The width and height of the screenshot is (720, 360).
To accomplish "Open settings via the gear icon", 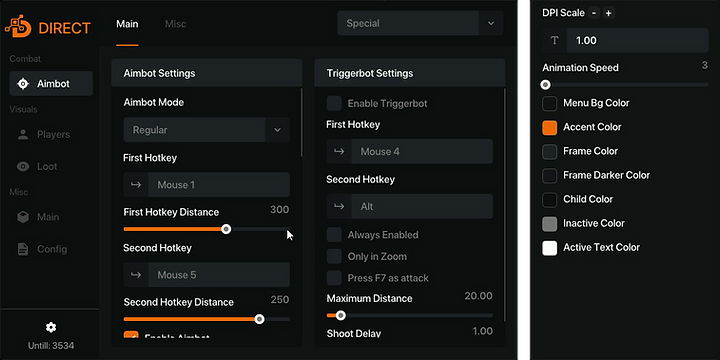I will coord(51,327).
